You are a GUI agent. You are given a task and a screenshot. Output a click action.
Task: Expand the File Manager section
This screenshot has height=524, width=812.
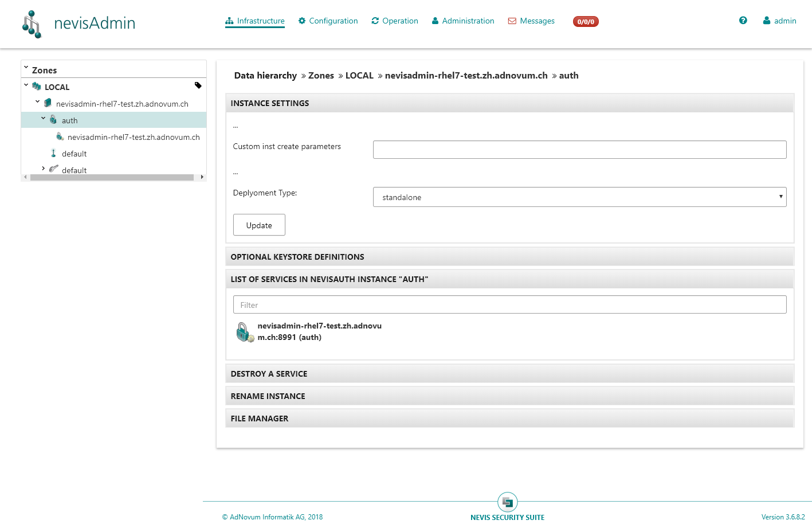[x=510, y=419]
